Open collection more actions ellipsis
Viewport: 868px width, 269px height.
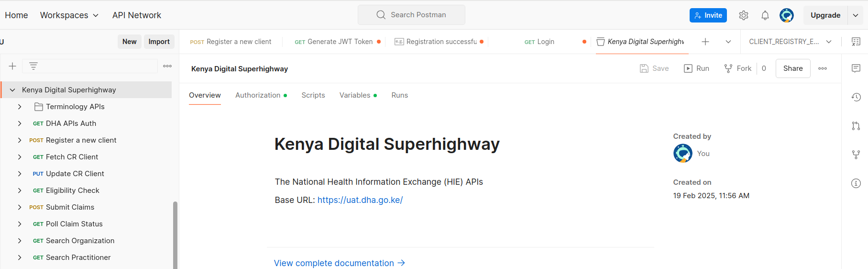823,68
